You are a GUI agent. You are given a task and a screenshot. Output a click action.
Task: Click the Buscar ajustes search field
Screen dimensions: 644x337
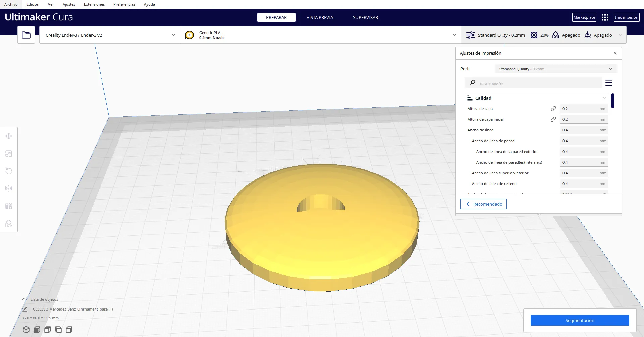(537, 83)
